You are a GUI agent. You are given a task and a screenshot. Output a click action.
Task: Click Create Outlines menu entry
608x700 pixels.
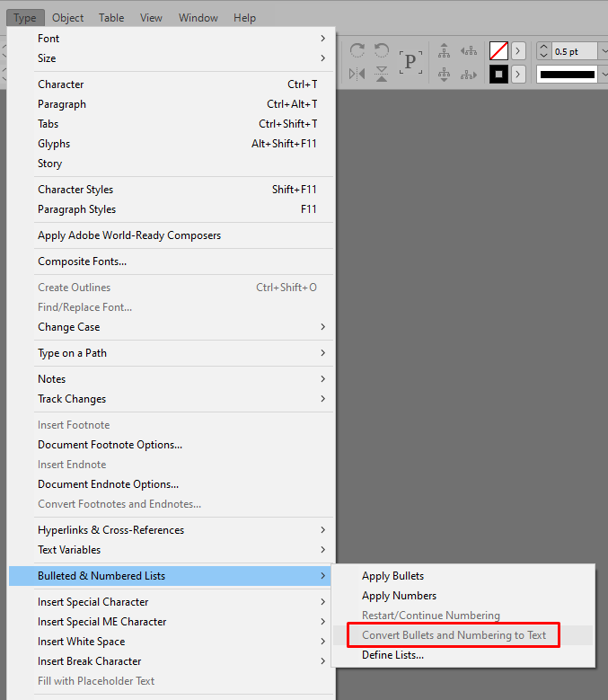[172, 288]
